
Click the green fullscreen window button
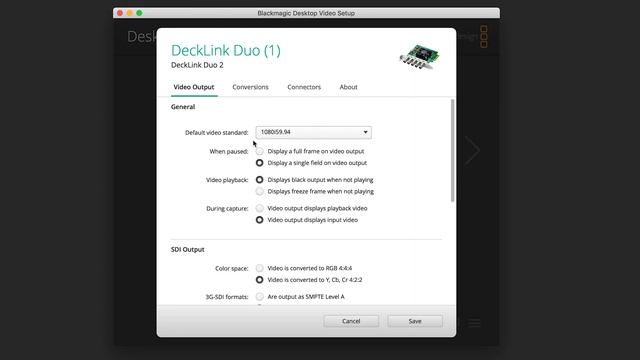(139, 13)
